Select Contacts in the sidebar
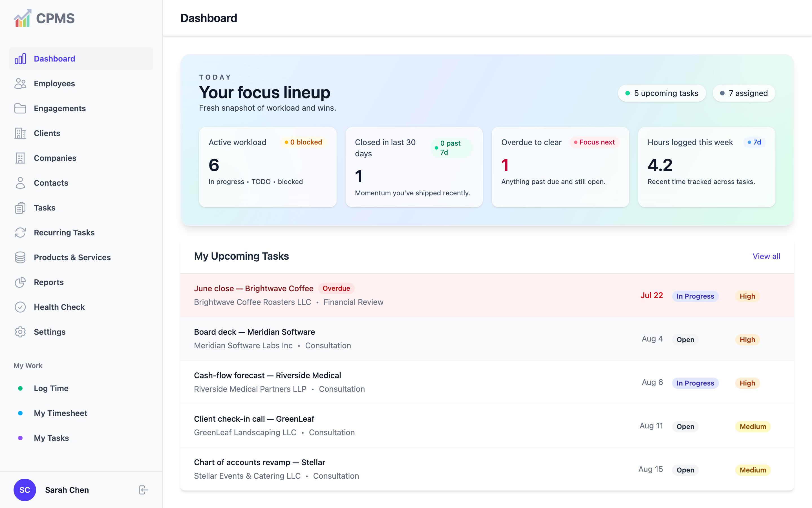The width and height of the screenshot is (812, 508). (81, 183)
